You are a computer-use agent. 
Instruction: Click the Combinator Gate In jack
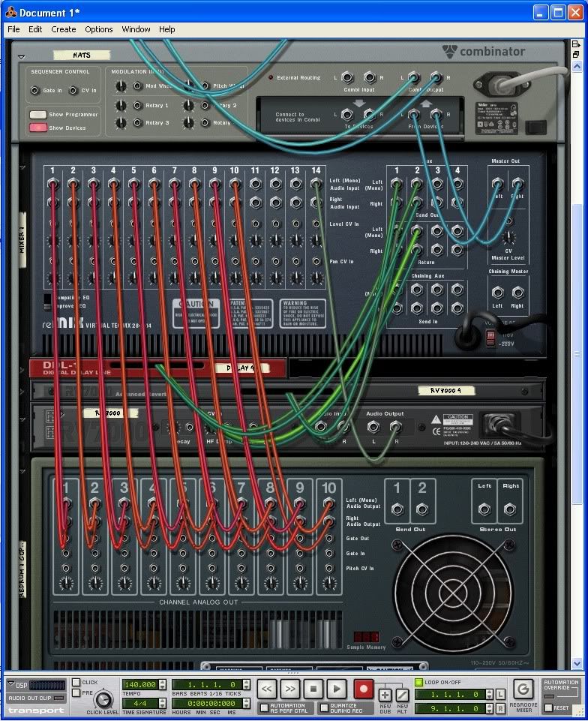click(x=34, y=91)
